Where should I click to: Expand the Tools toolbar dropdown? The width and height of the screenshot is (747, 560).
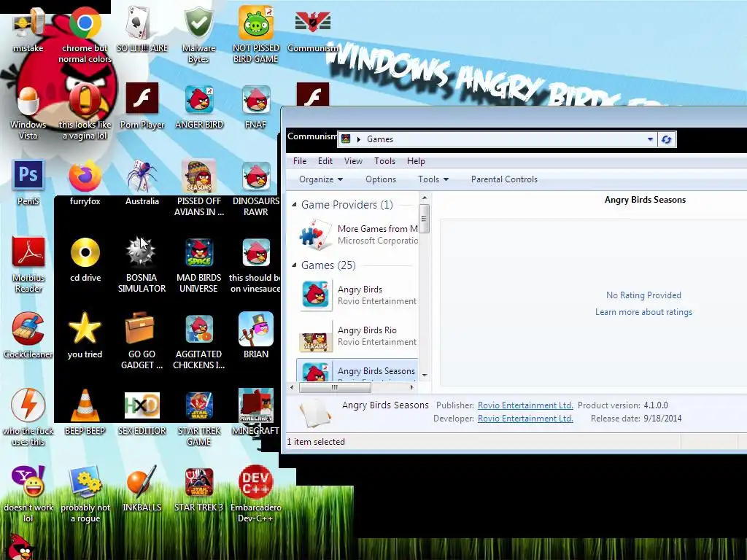tap(433, 179)
